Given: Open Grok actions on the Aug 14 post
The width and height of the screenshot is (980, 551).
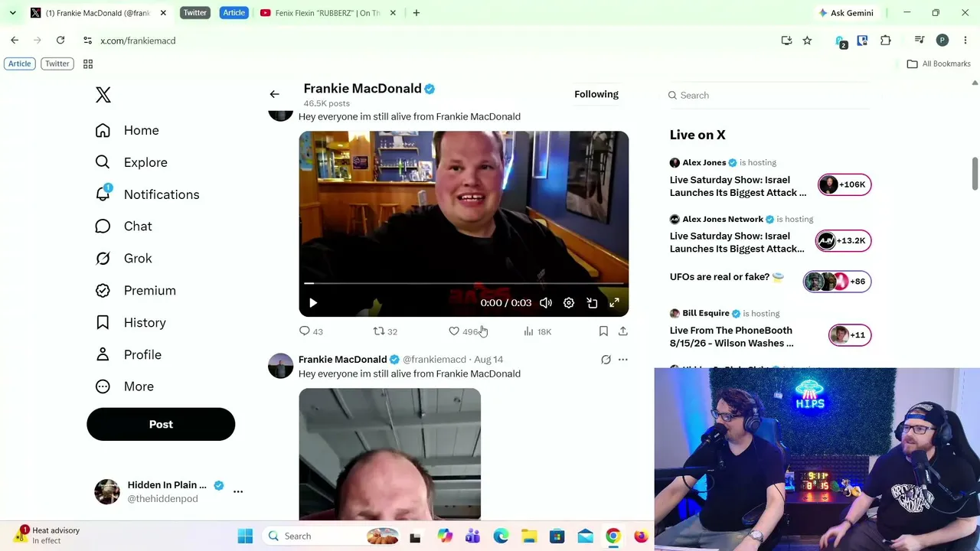Looking at the screenshot, I should [606, 360].
